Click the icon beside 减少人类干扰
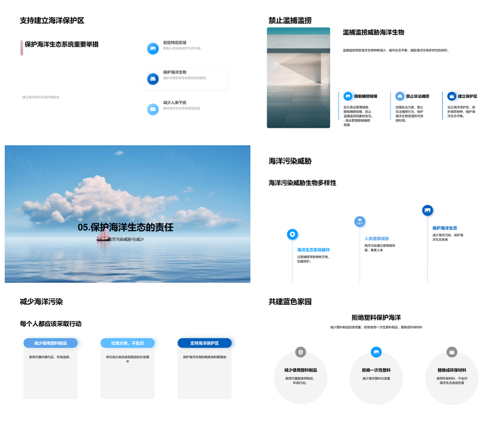This screenshot has width=504, height=428. (x=153, y=109)
